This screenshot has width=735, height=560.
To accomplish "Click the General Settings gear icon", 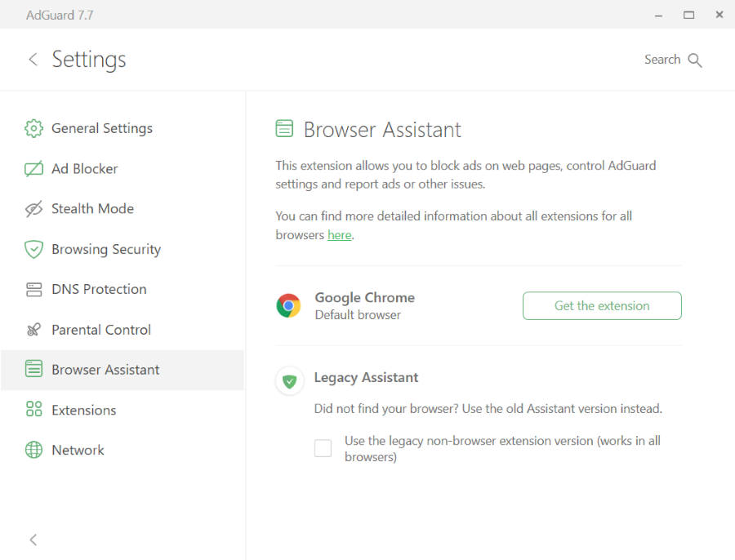I will click(x=33, y=128).
